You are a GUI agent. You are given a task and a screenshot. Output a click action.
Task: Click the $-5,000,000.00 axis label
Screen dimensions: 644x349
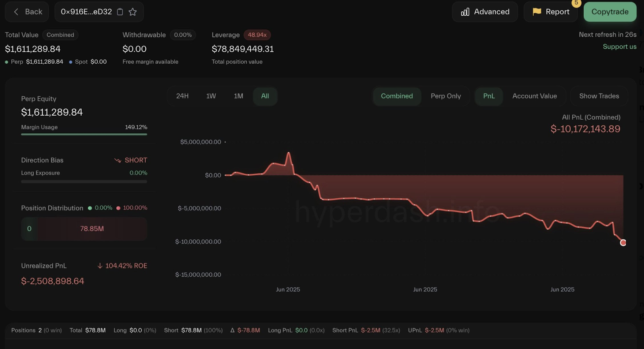pos(200,208)
